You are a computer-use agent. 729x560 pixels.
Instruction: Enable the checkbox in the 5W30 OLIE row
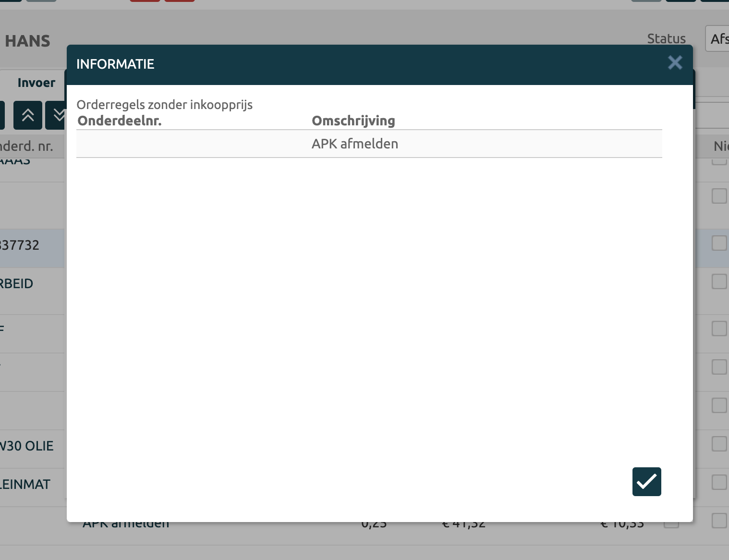pyautogui.click(x=719, y=444)
